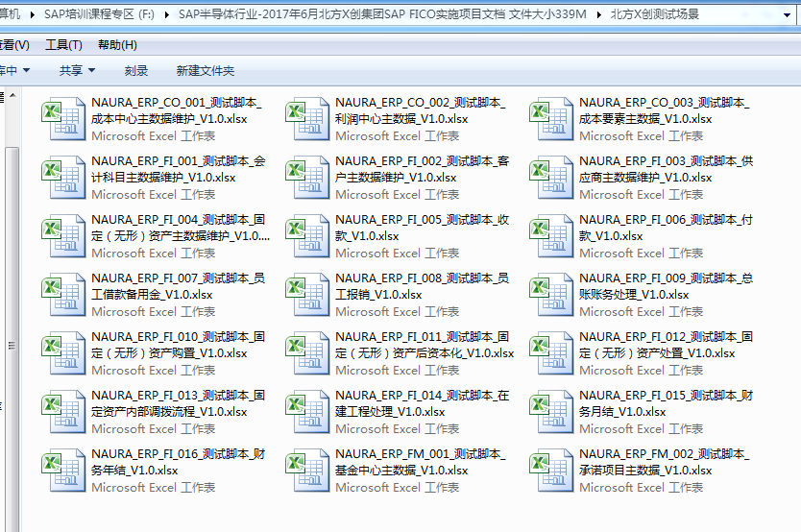Select Excel icon of NAURA_ERP_FI_013 file
Viewport: 801px width, 532px height.
63,412
